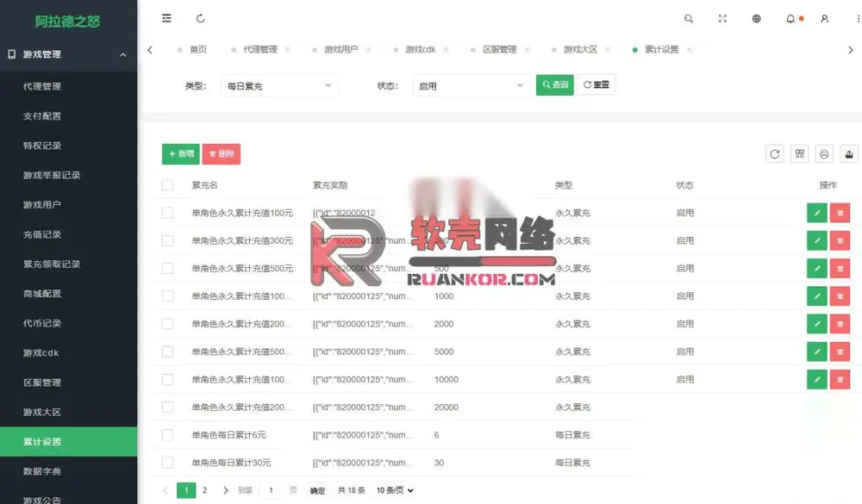This screenshot has width=862, height=504.
Task: Click the red 删除 batch delete button
Action: (x=222, y=154)
